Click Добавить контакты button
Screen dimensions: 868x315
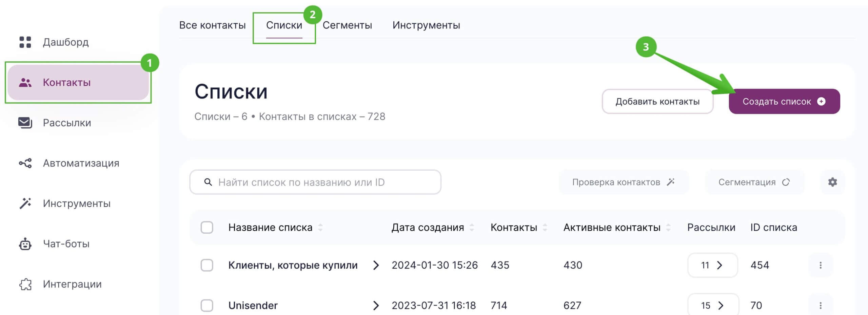(x=657, y=101)
